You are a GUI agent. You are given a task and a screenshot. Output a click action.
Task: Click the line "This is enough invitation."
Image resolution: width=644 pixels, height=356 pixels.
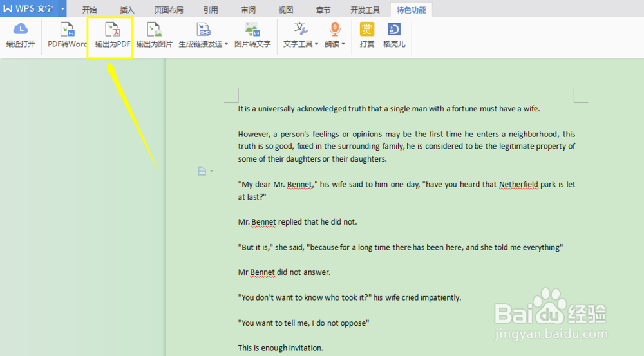pyautogui.click(x=281, y=348)
